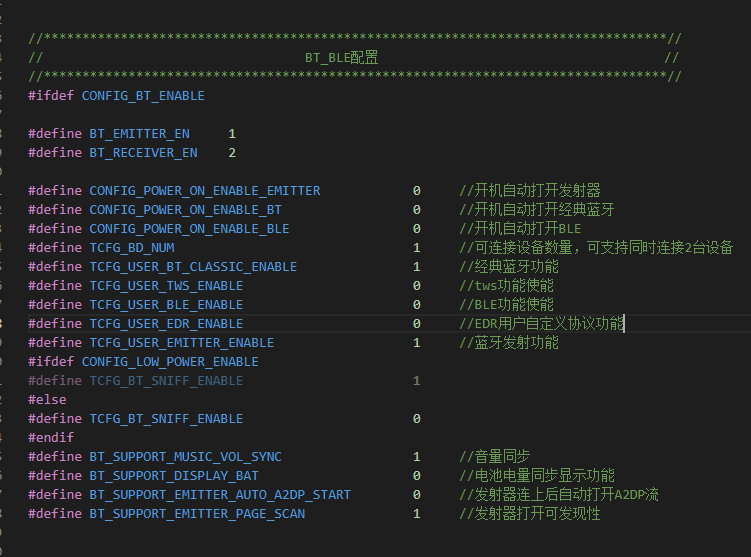Click BT_SUPPORT_MUSIC_VOL_SYNC macro name
Viewport: 751px width, 557px height.
185,456
